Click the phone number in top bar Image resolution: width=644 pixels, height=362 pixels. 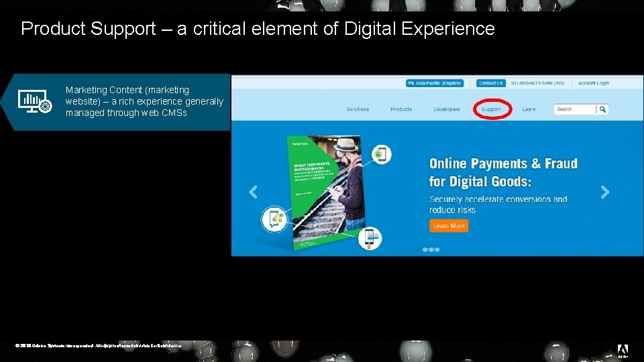pyautogui.click(x=537, y=83)
